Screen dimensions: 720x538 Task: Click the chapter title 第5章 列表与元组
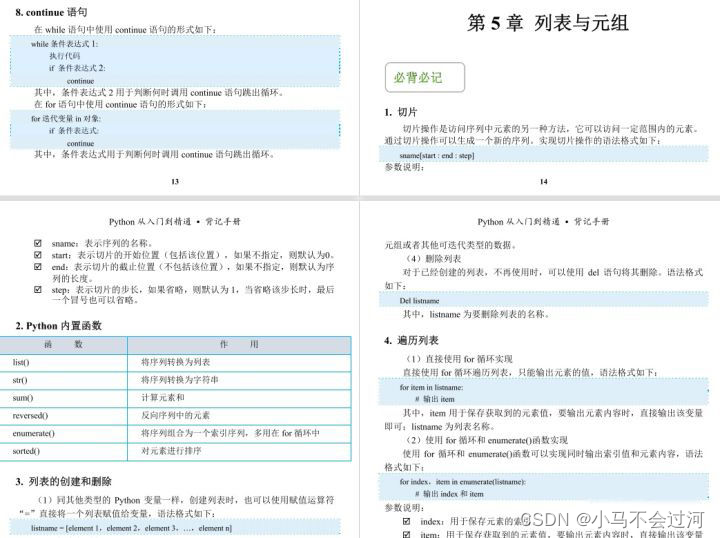click(547, 22)
